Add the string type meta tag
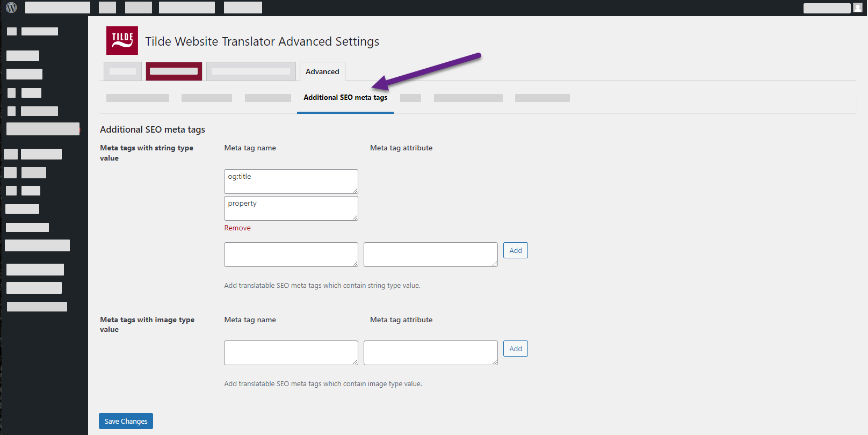The image size is (868, 435). (x=516, y=250)
